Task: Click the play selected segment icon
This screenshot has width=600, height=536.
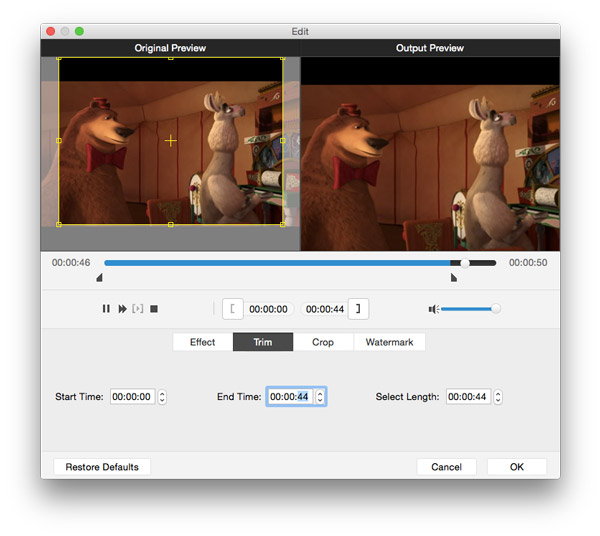Action: tap(137, 309)
